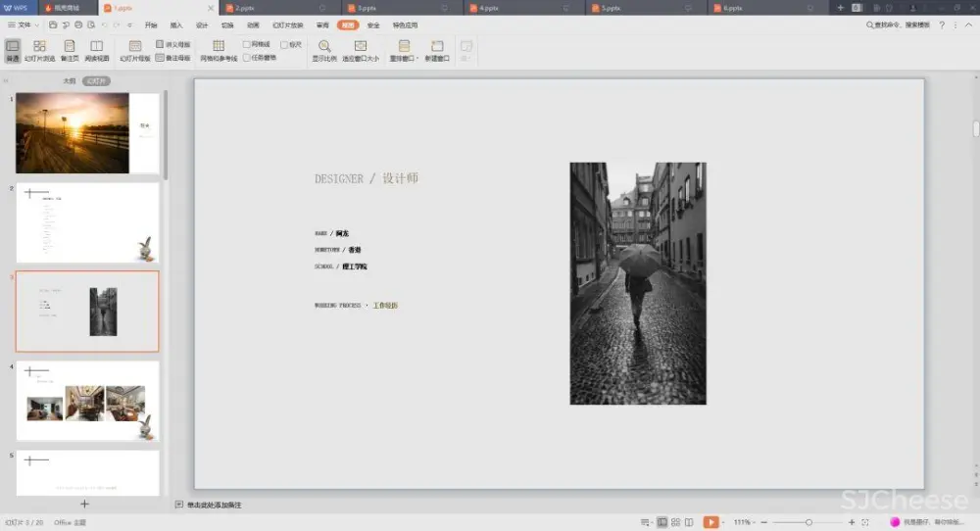Switch to the Outline pane tab (大纲)
The image size is (980, 531).
coord(69,81)
